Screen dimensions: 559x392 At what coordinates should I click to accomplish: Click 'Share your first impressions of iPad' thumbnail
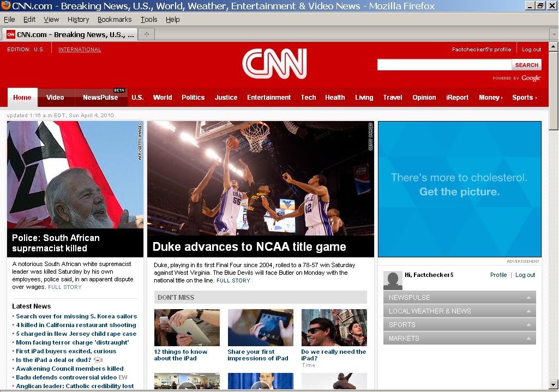tap(261, 328)
